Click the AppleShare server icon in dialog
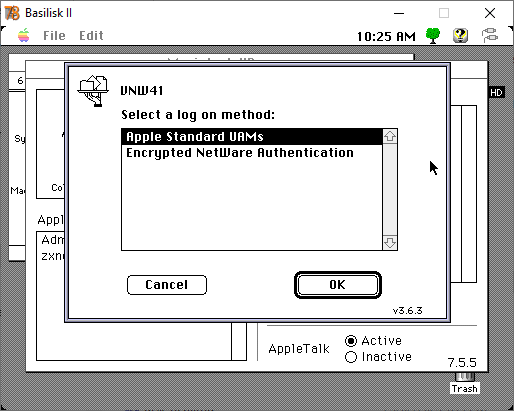The width and height of the screenshot is (514, 411). 93,91
